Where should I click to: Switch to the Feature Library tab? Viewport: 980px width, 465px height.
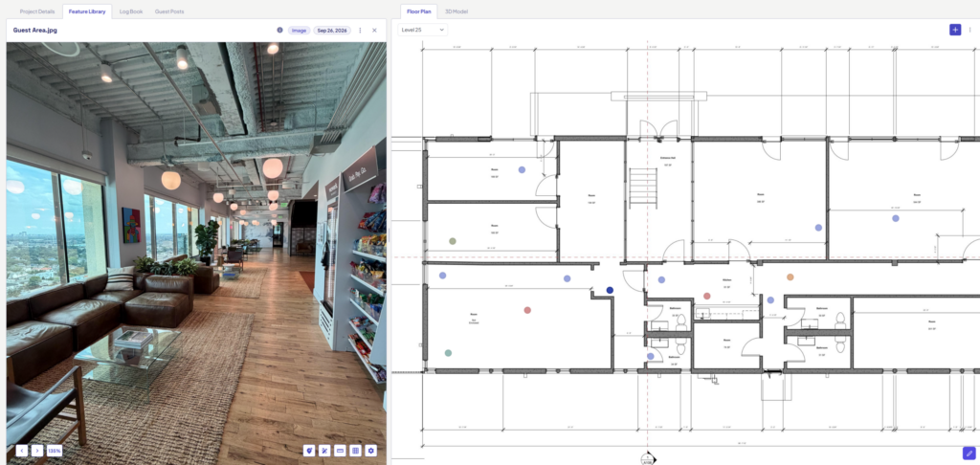coord(87,11)
